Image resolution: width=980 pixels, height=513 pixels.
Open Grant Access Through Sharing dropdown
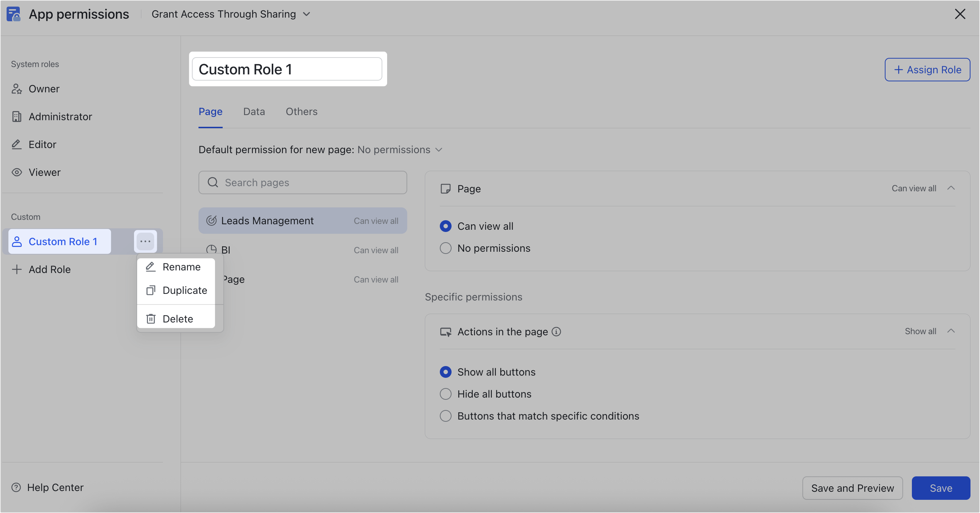(231, 14)
